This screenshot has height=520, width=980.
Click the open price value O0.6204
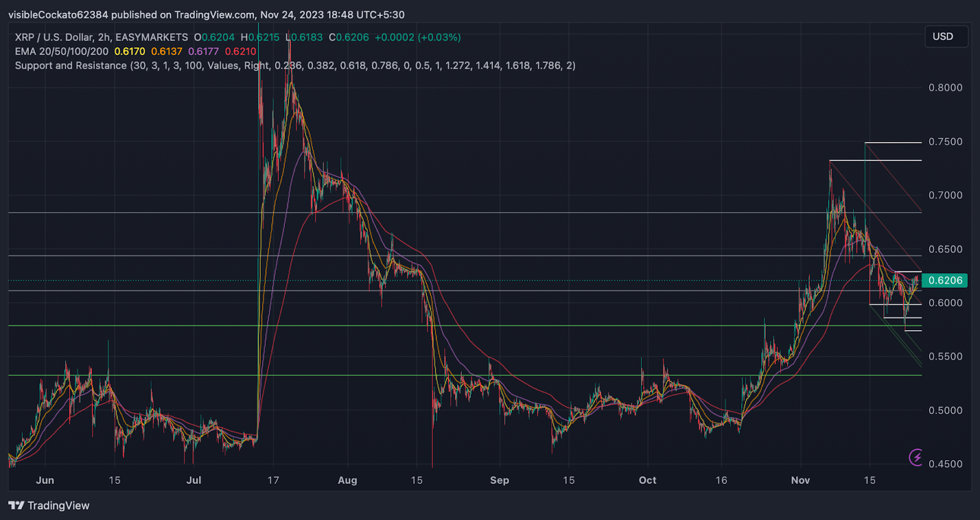(214, 37)
